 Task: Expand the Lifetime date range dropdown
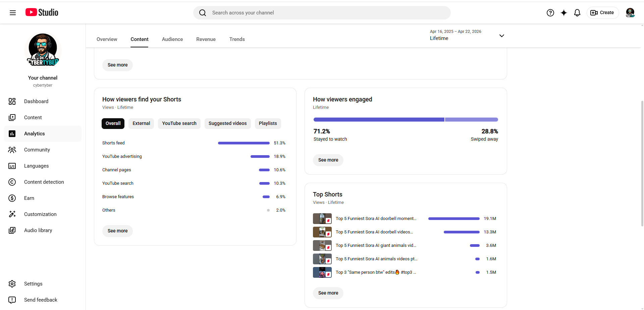501,36
